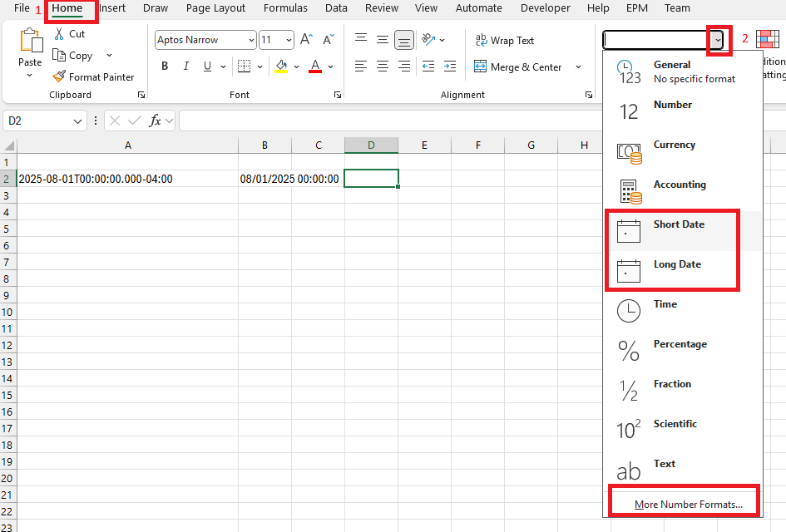Align text left
786x532 pixels.
point(360,66)
